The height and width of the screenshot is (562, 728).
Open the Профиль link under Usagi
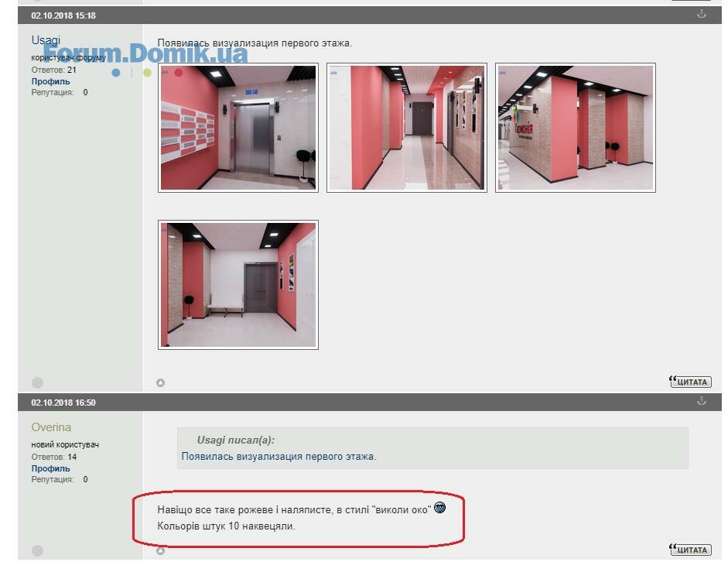pyautogui.click(x=50, y=81)
